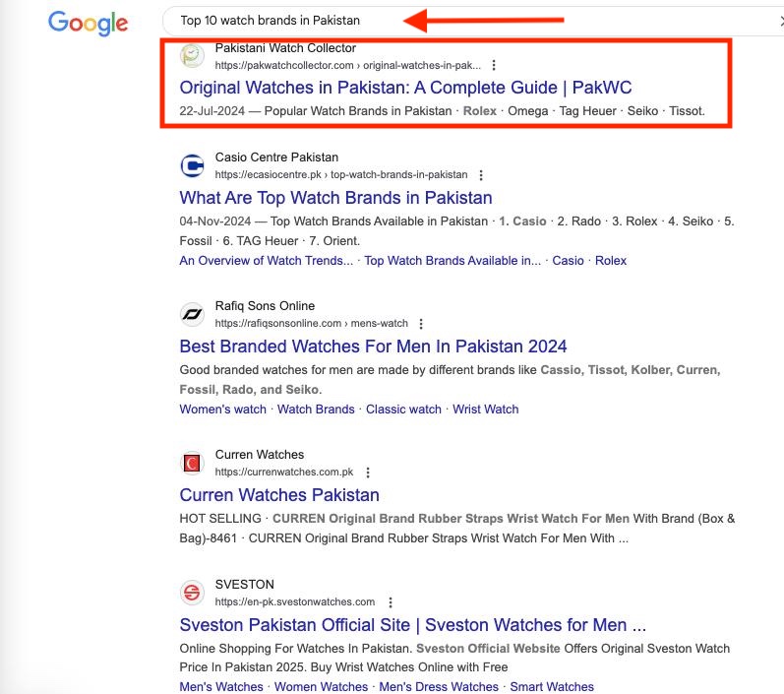Open more options for the svestonwatches.com result
This screenshot has height=694, width=784.
coord(391,602)
